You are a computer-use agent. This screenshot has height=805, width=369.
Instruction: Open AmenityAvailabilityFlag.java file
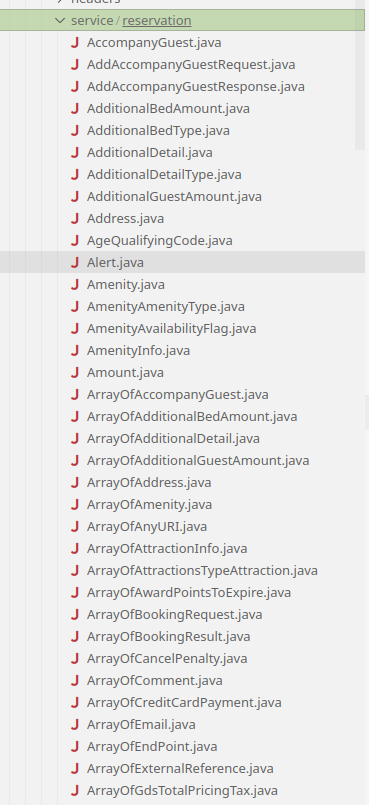pos(171,329)
